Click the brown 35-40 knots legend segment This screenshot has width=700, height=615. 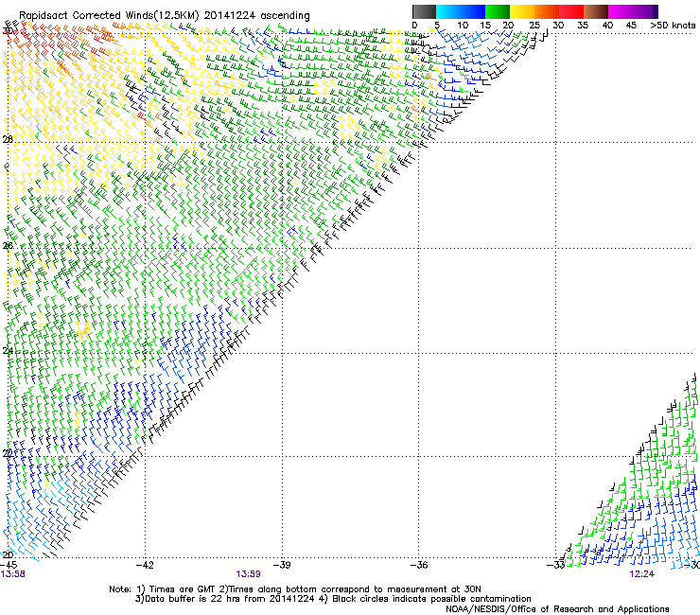click(596, 11)
